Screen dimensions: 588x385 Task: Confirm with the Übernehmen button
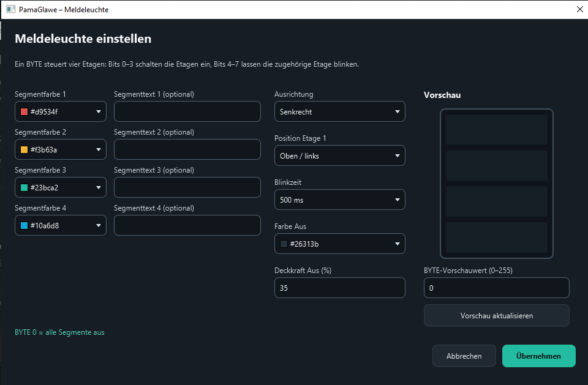[539, 356]
